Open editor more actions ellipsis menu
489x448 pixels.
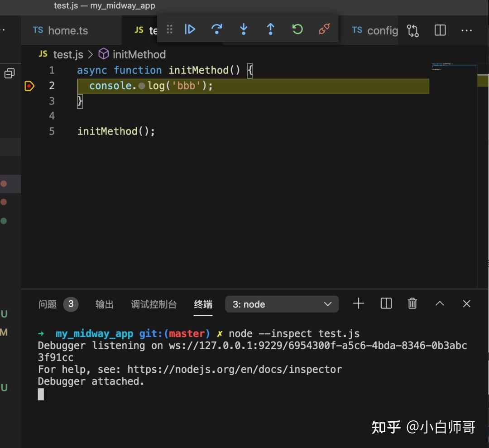(x=466, y=30)
